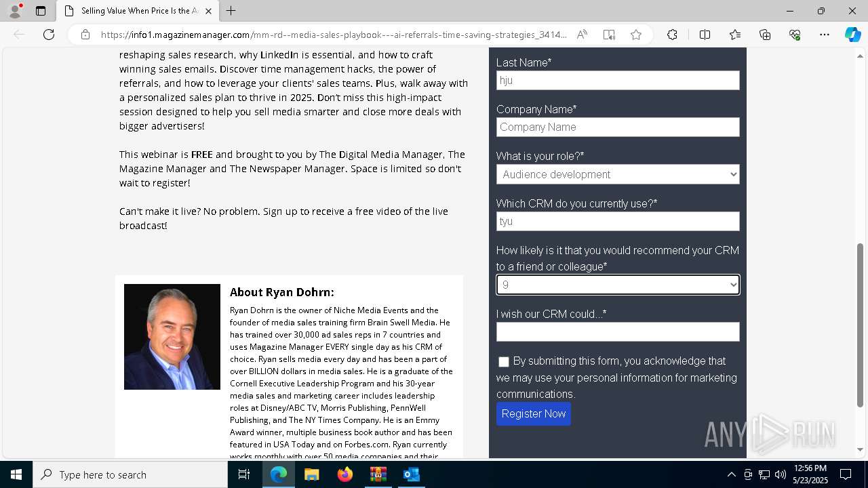The image size is (868, 488).
Task: Open Outlook from the taskbar
Action: [412, 474]
